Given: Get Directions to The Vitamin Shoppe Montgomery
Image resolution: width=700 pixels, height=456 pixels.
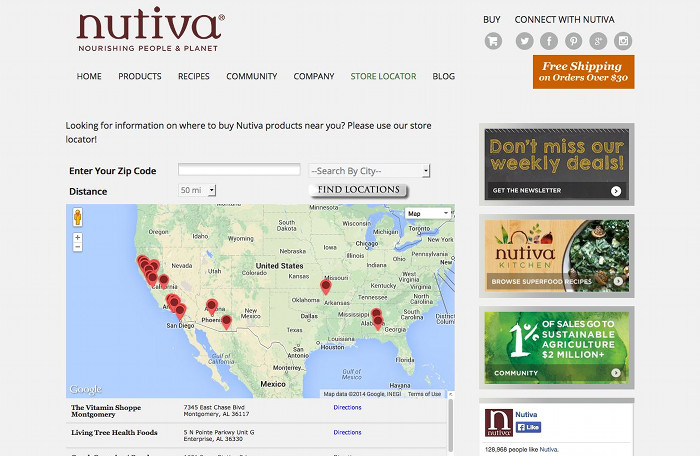Looking at the screenshot, I should pyautogui.click(x=347, y=407).
